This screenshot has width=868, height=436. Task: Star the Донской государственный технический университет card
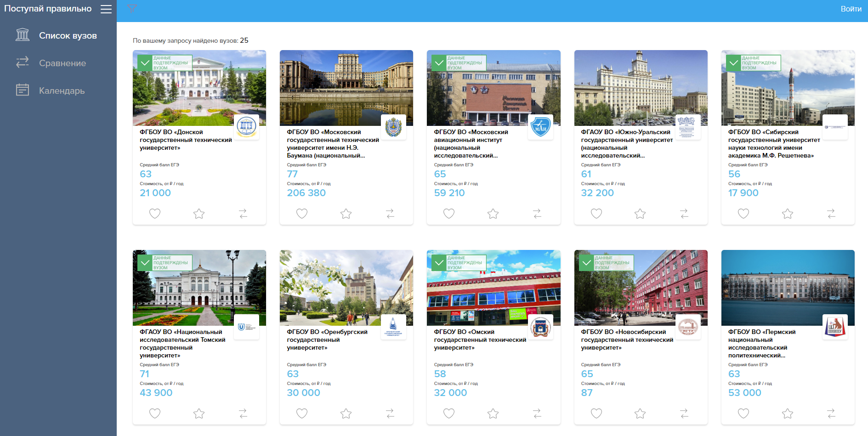coord(199,214)
